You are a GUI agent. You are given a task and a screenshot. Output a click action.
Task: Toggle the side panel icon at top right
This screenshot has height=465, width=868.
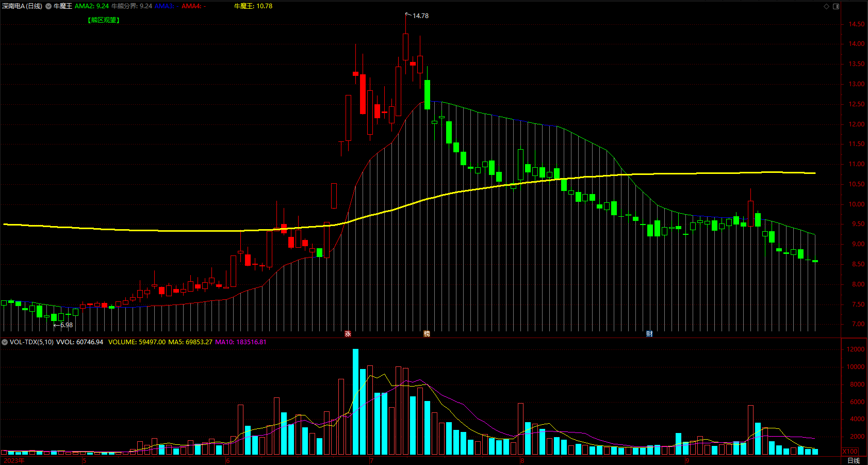(836, 6)
